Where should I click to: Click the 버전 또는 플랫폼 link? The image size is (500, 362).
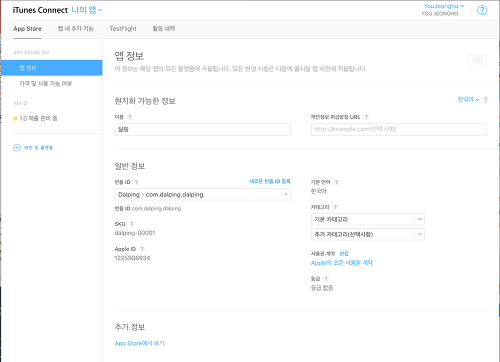click(38, 148)
